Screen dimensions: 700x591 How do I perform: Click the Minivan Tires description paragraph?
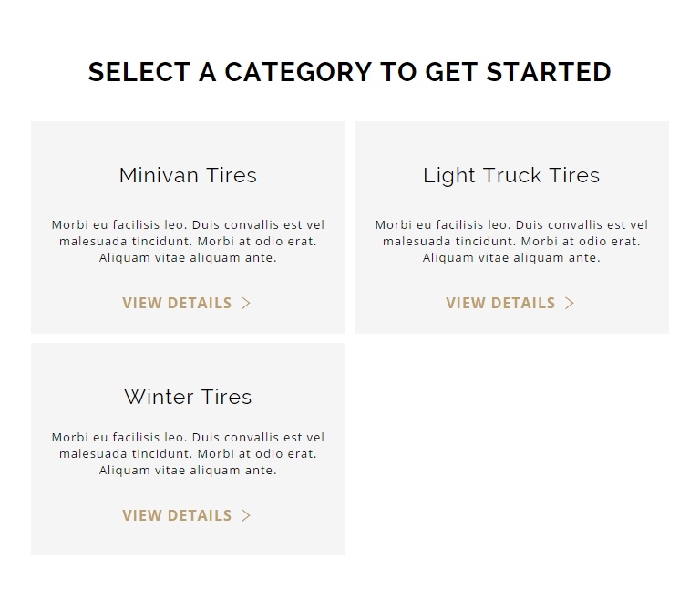[188, 241]
